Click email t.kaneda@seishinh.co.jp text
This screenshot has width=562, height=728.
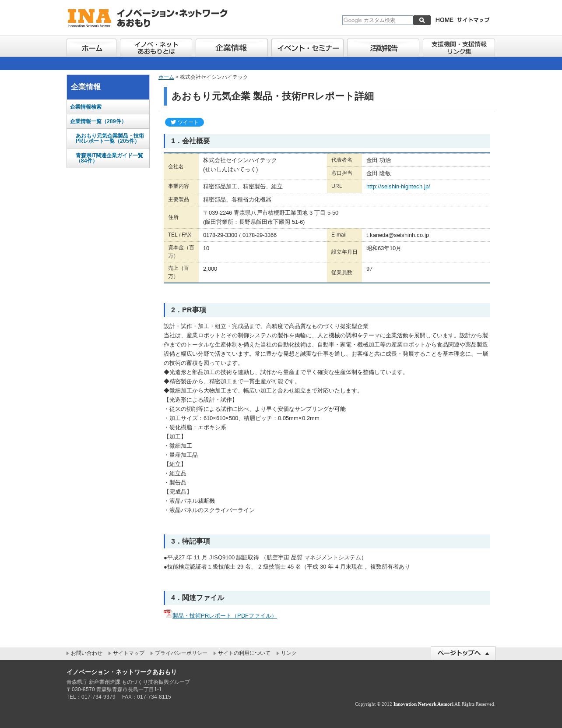[397, 235]
